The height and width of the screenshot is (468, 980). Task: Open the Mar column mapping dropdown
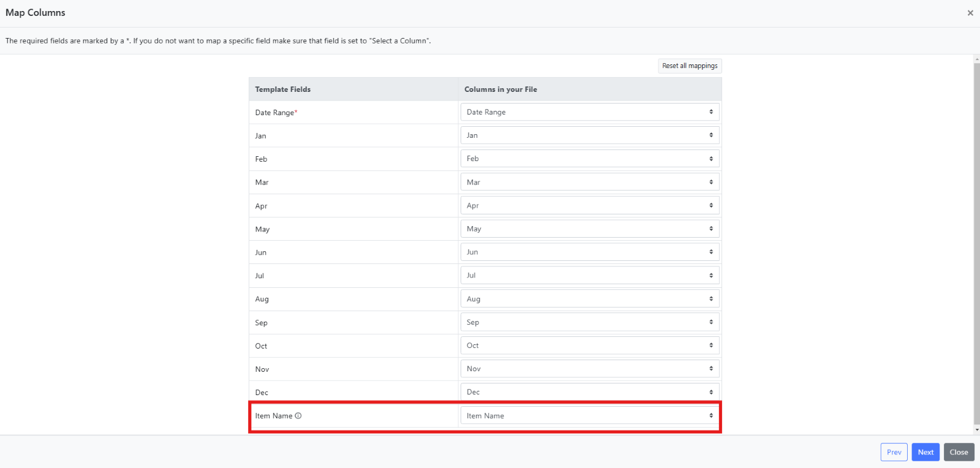pyautogui.click(x=590, y=182)
